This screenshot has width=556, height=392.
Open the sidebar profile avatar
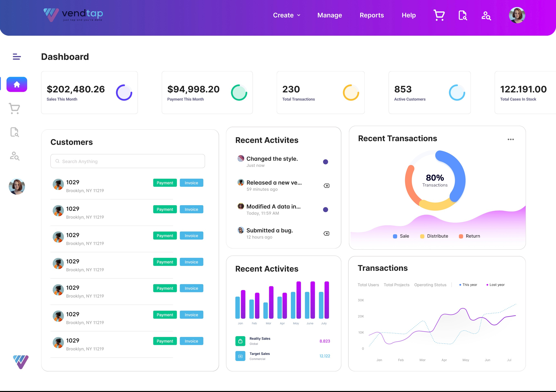pyautogui.click(x=17, y=186)
